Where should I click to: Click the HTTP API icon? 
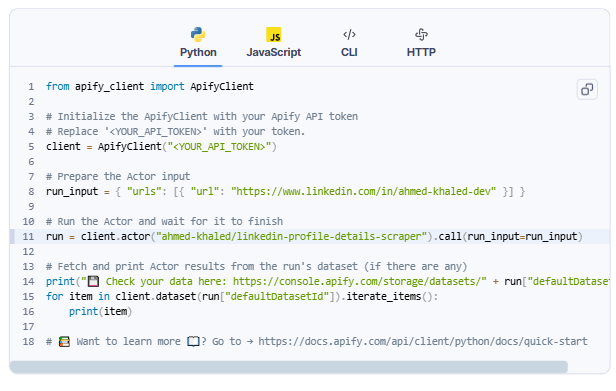(421, 35)
